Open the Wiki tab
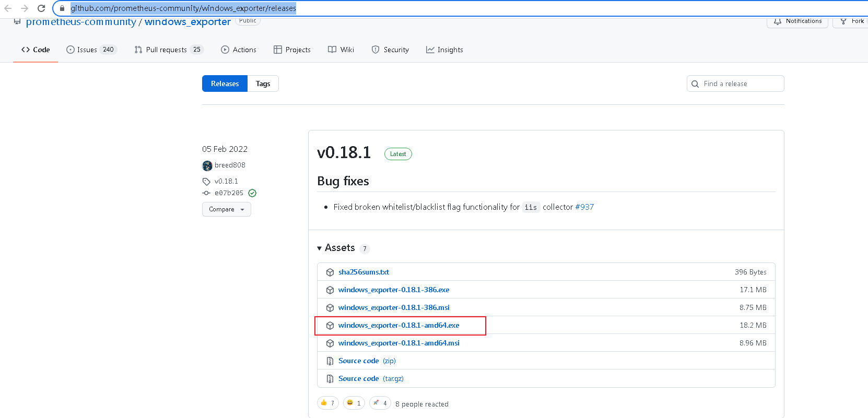The width and height of the screenshot is (868, 418). coord(341,50)
